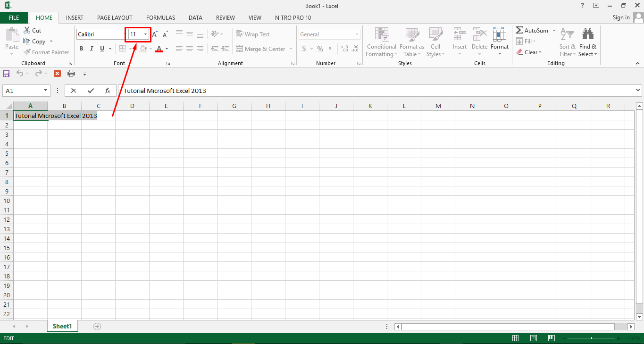Toggle Bold formatting
Screen dimensions: 644x344
81,49
